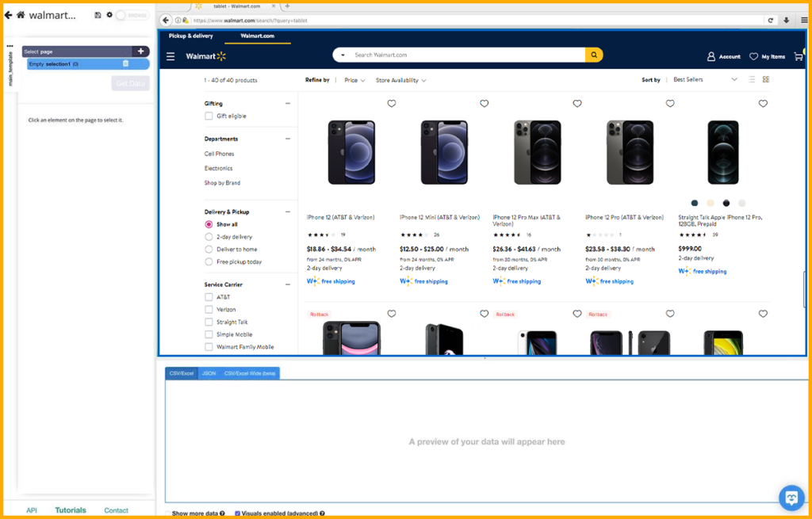Viewport: 812px width, 519px height.
Task: Open the search department dropdown arrow
Action: coord(343,55)
